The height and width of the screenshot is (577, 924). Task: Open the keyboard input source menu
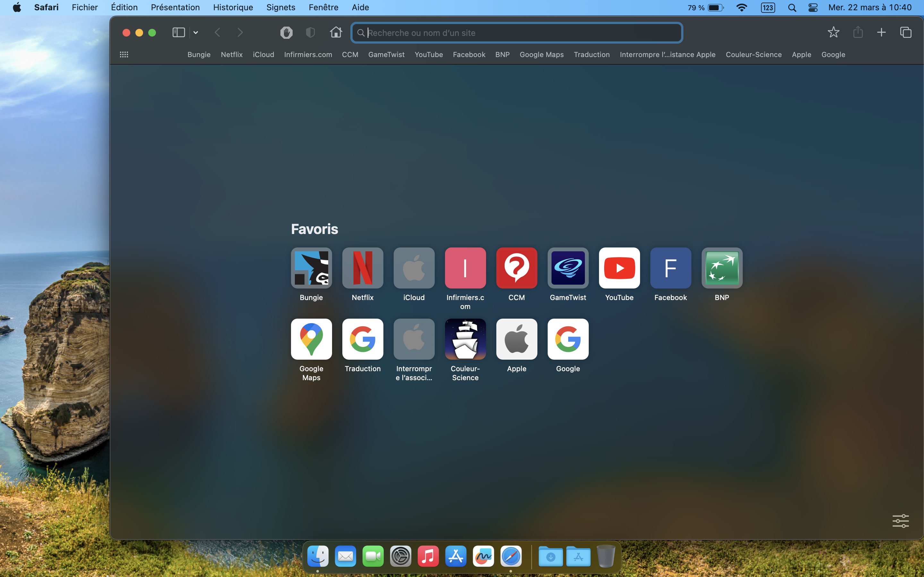pos(768,8)
